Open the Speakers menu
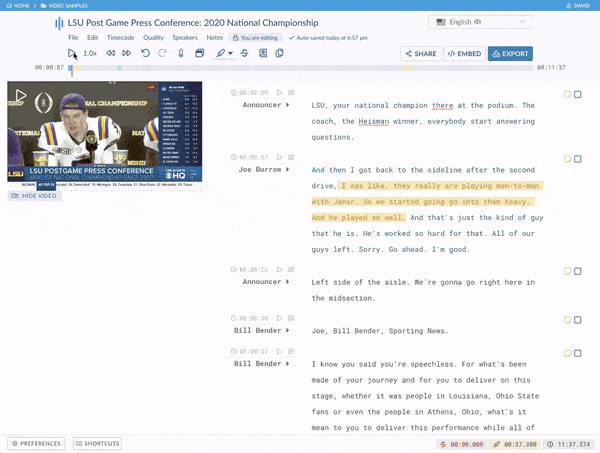Image resolution: width=600 pixels, height=453 pixels. pos(184,37)
